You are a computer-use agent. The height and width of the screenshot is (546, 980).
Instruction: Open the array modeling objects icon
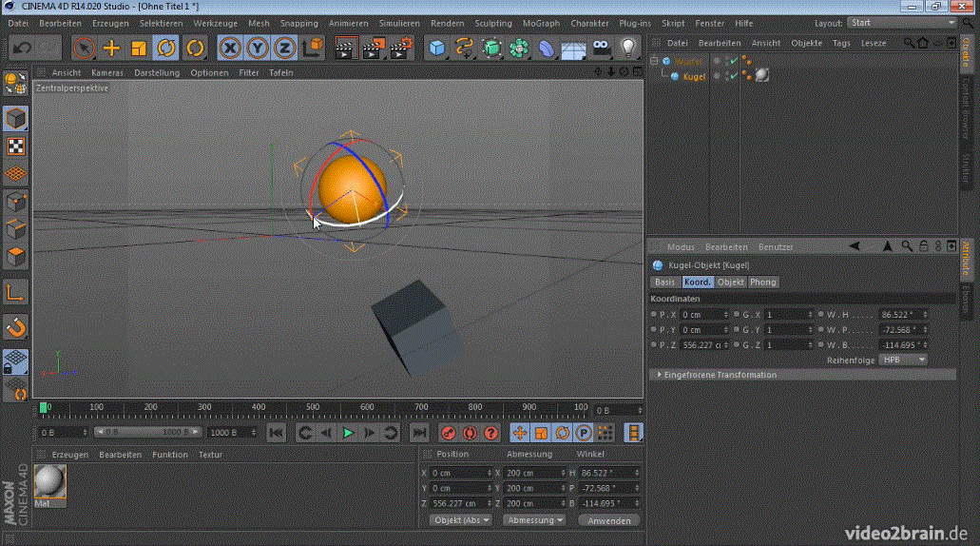click(x=519, y=49)
